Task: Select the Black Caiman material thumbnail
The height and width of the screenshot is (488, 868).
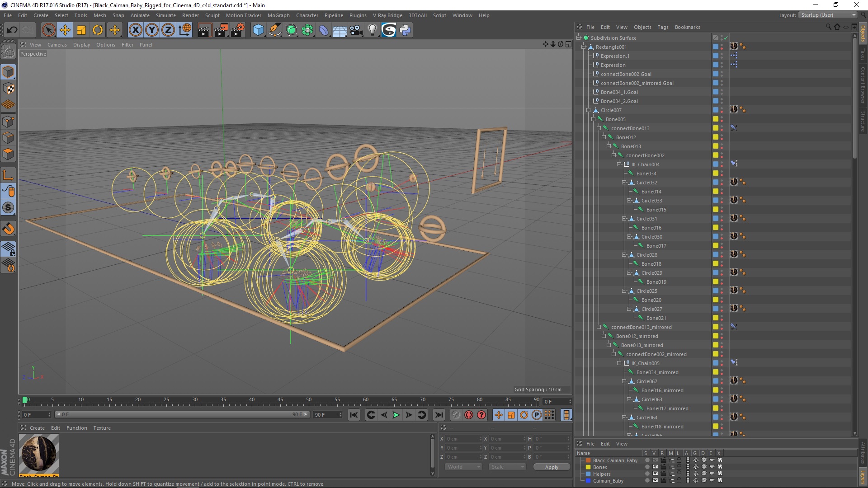Action: (39, 453)
